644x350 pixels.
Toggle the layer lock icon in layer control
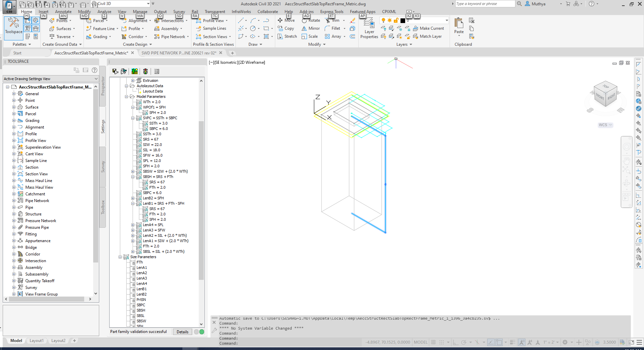[396, 20]
